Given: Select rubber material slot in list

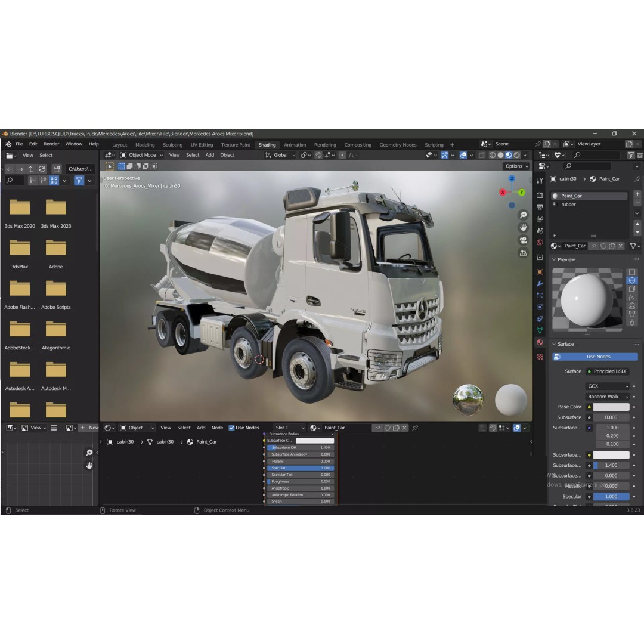Looking at the screenshot, I should click(589, 205).
